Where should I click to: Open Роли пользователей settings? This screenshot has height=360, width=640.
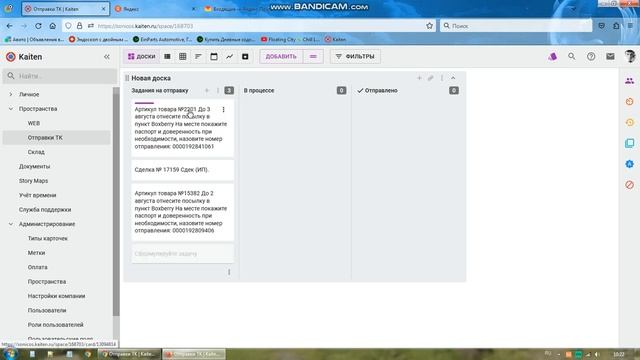tap(56, 325)
